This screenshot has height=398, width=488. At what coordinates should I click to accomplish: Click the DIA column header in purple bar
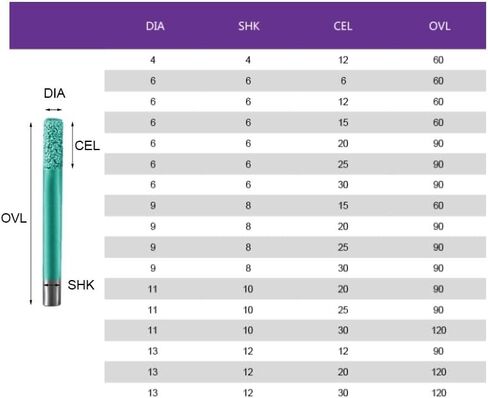pos(155,26)
